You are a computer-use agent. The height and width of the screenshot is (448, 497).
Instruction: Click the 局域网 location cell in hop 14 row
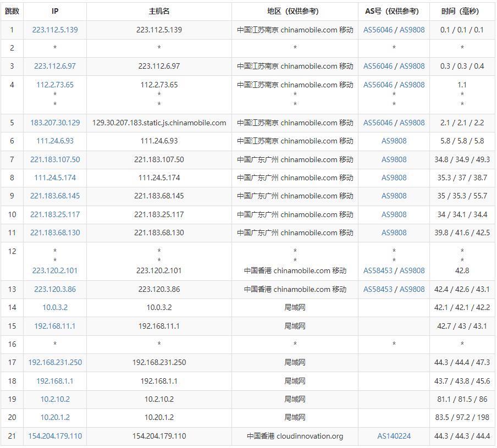295,307
